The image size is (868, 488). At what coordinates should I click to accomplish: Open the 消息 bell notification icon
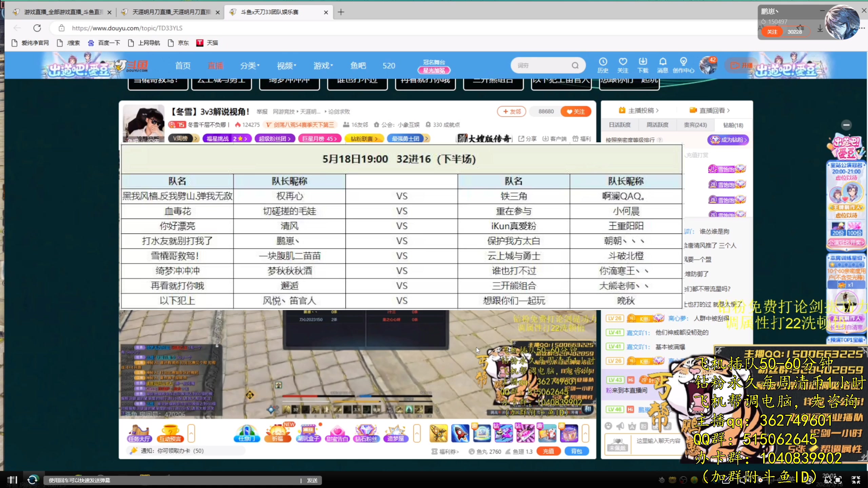[663, 65]
